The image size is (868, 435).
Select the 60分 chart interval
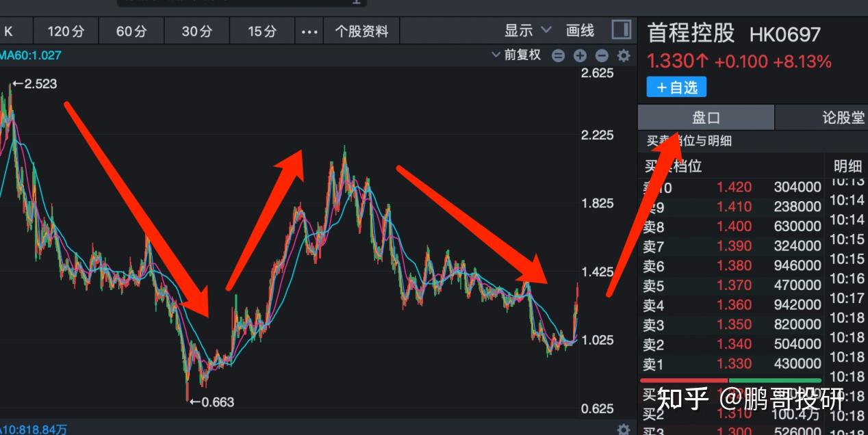pyautogui.click(x=131, y=31)
